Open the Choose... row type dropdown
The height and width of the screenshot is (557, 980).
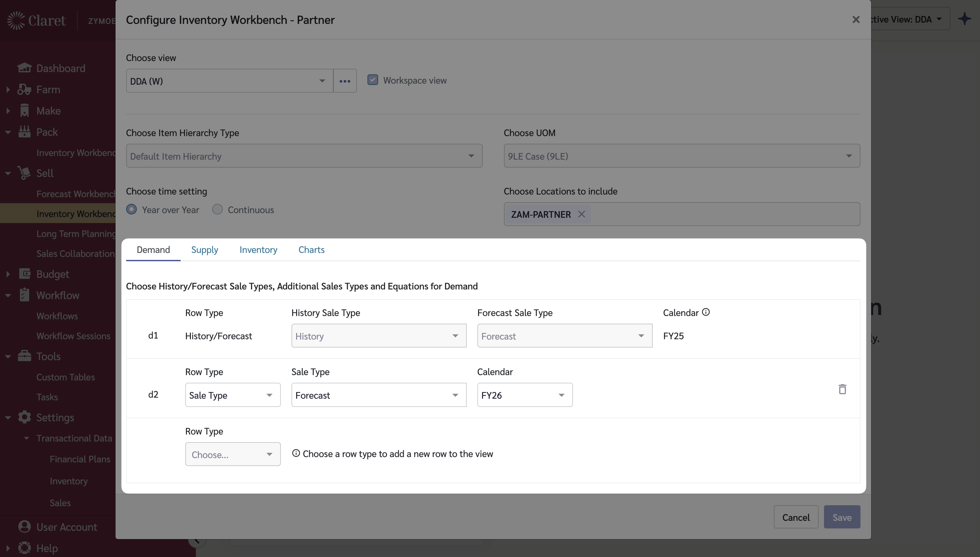coord(233,454)
